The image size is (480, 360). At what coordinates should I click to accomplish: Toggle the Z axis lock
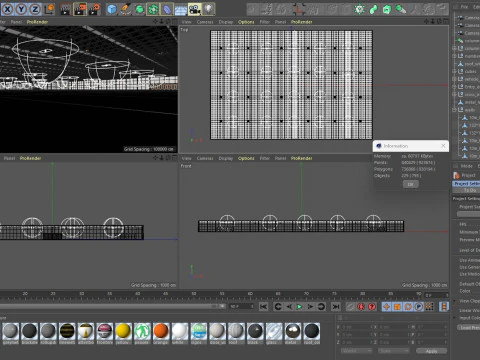35,9
